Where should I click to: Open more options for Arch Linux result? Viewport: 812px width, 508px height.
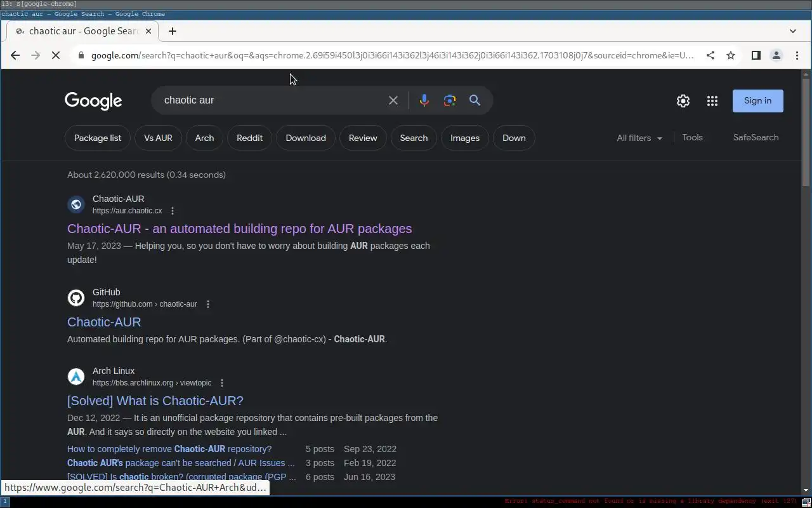[x=222, y=383]
